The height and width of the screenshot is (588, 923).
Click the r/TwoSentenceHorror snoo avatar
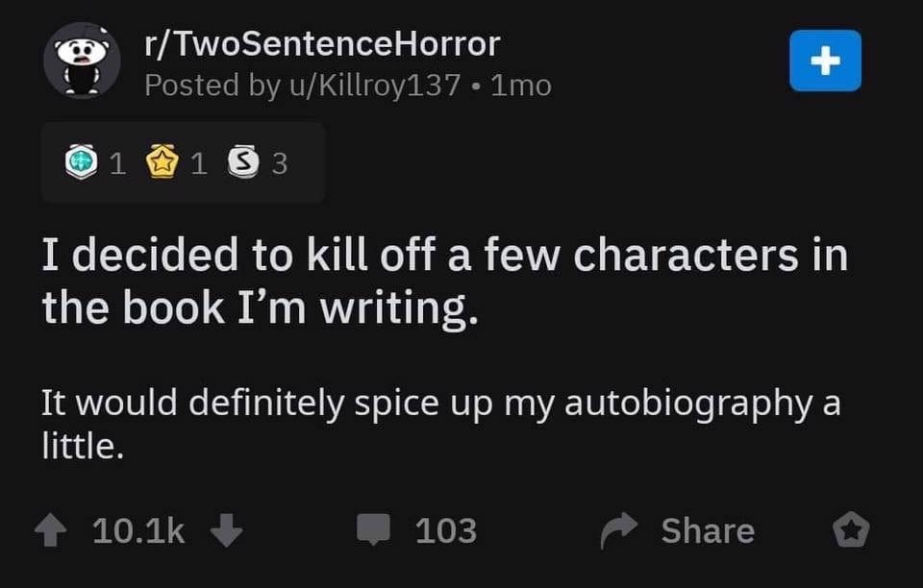coord(82,61)
